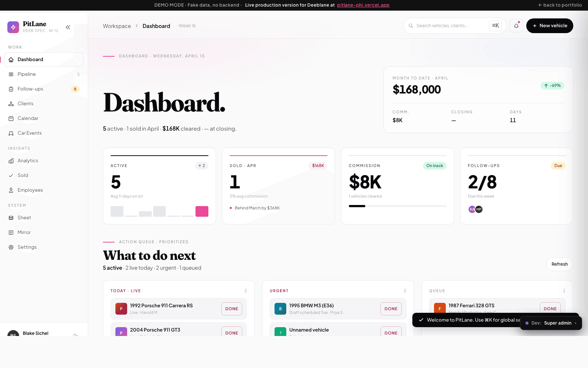Click the Calendar icon in the sidebar
Viewport: 588px width, 368px height.
coord(11,118)
